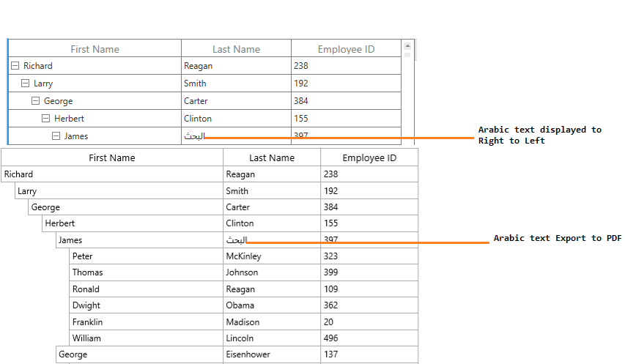Image resolution: width=625 pixels, height=364 pixels.
Task: Collapse the Richard tree node
Action: [15, 66]
